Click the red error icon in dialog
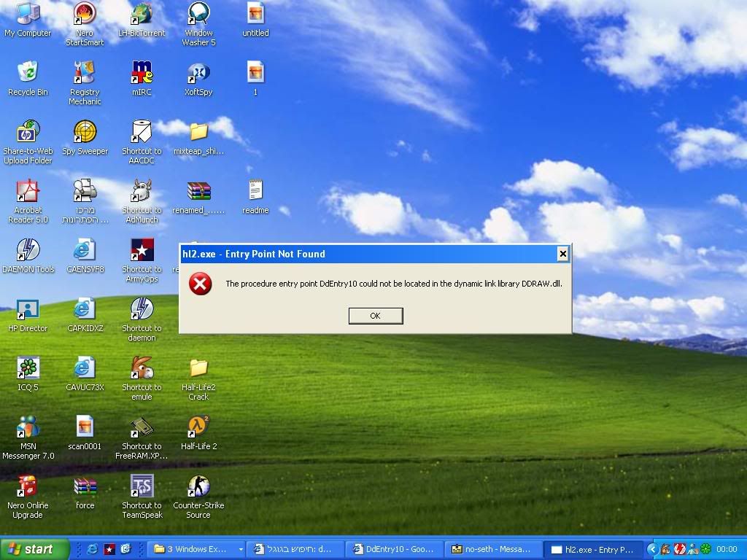 (x=200, y=284)
